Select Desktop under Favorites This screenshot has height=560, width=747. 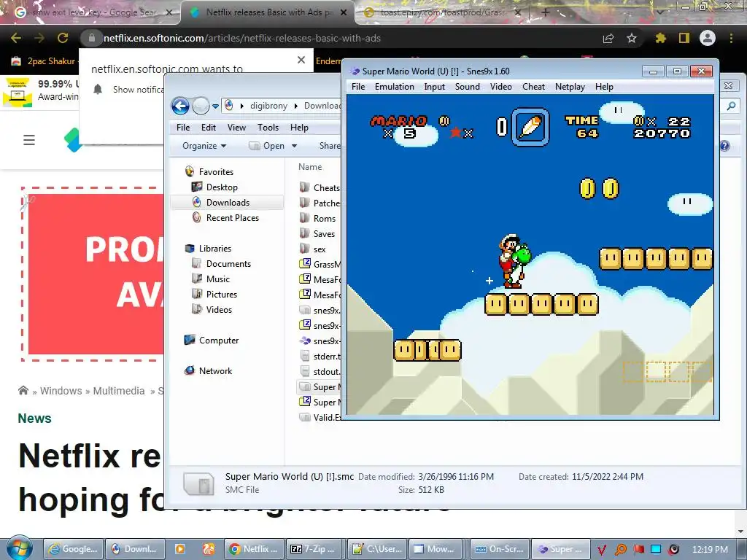(x=222, y=187)
